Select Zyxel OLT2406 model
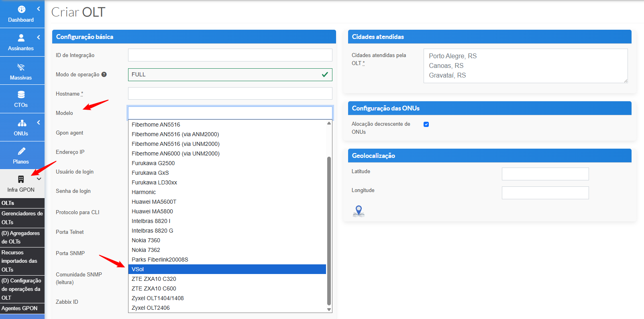This screenshot has width=644, height=319. click(x=227, y=308)
